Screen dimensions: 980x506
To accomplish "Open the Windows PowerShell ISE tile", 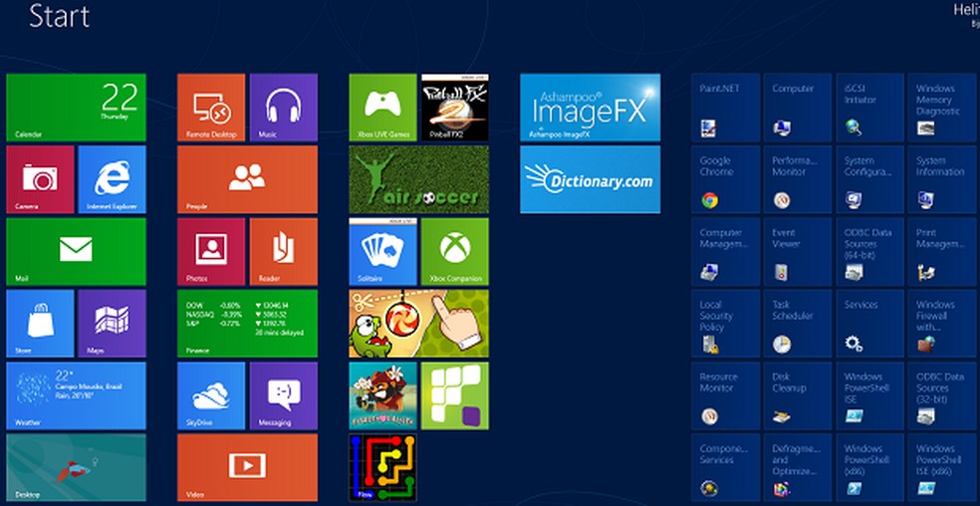I will coord(870,395).
